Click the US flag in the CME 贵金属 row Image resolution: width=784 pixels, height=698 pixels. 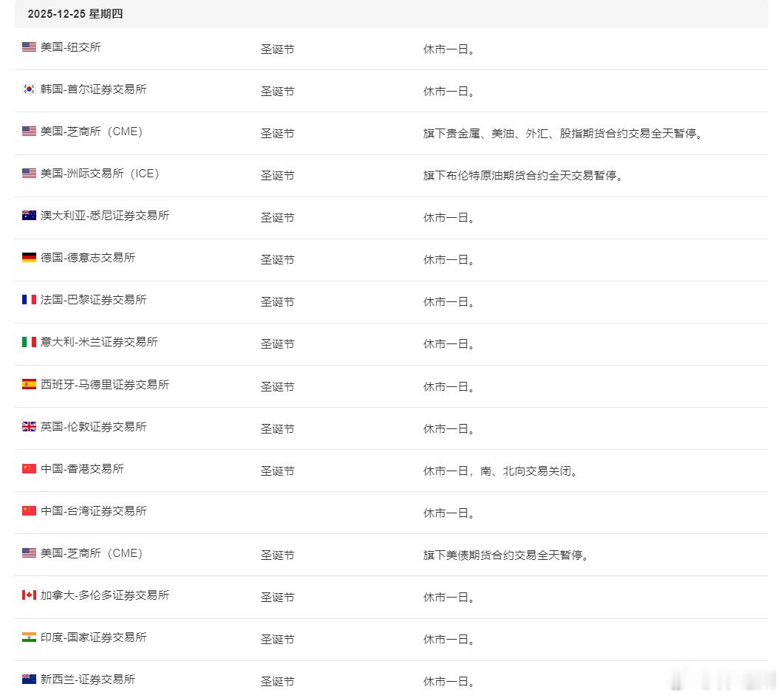click(x=29, y=131)
